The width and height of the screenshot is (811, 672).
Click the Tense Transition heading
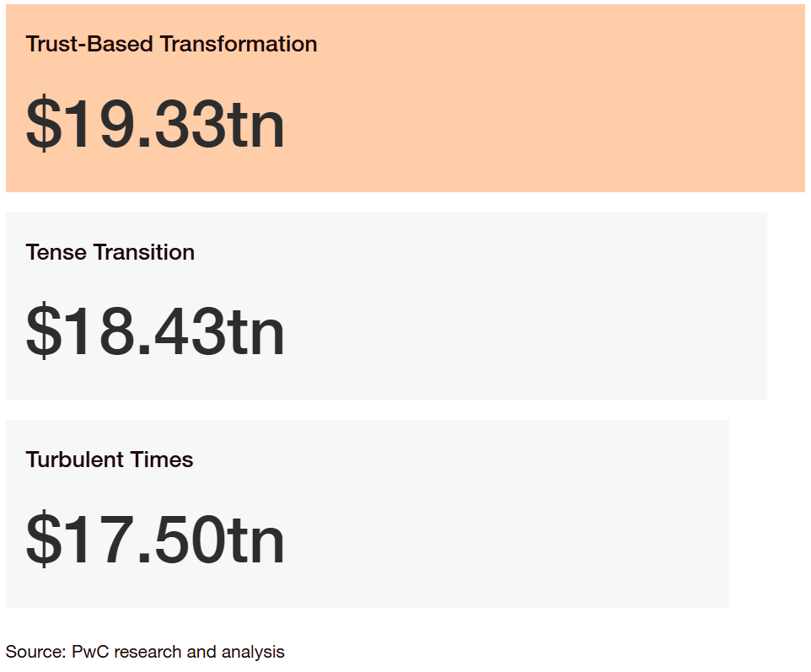[x=110, y=252]
